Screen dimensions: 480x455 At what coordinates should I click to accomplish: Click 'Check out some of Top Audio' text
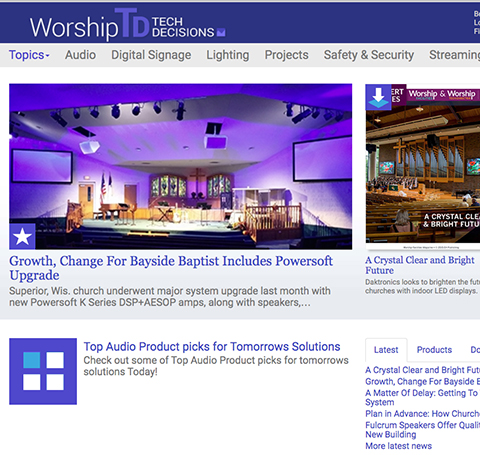[216, 366]
